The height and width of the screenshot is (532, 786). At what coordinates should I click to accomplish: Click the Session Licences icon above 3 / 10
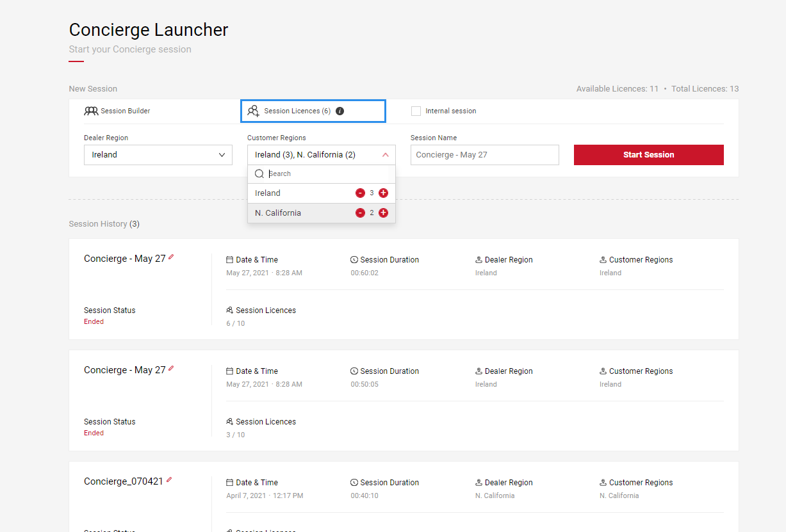pos(229,421)
